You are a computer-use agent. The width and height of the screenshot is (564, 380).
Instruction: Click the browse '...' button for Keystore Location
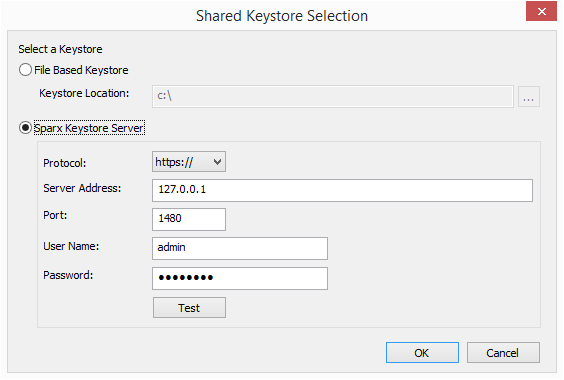(x=528, y=96)
